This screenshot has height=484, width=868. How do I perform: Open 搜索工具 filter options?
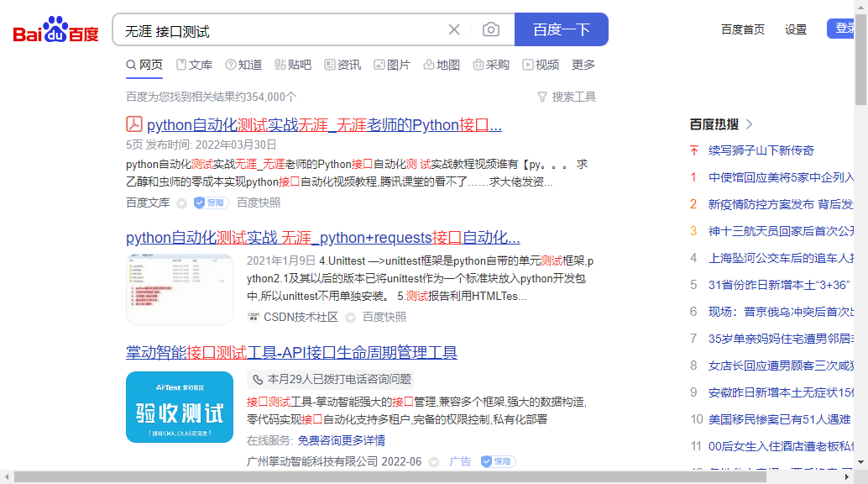click(x=567, y=97)
